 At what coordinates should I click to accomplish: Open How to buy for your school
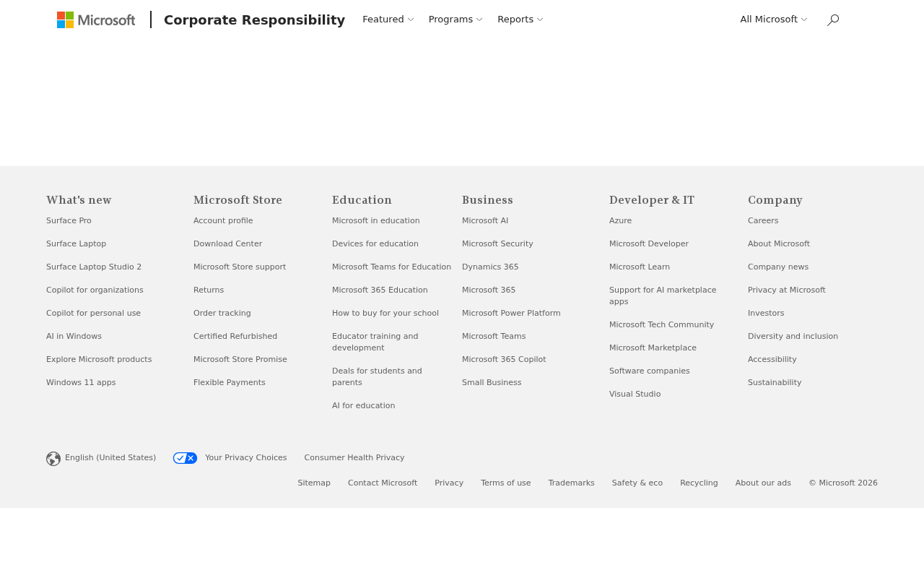[385, 314]
